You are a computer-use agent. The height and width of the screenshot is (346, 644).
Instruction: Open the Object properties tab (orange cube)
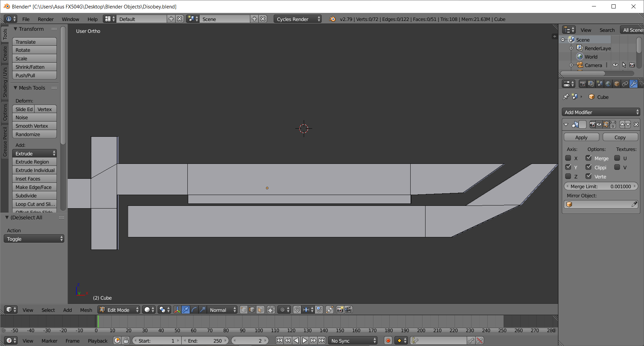[616, 84]
